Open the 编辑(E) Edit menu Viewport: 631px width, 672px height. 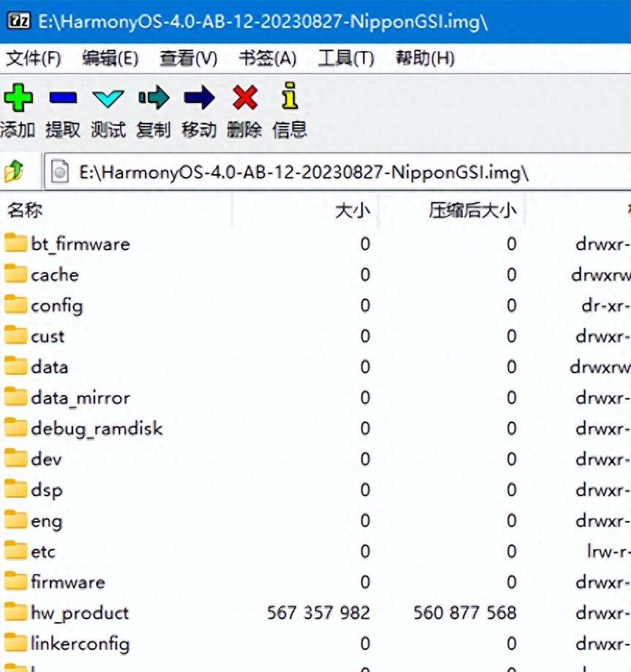[x=111, y=59]
